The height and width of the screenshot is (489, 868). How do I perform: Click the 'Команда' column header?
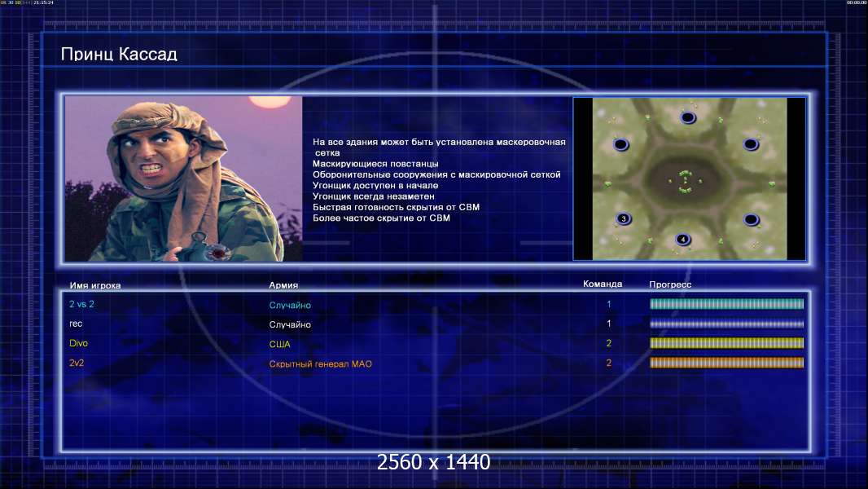(x=603, y=284)
